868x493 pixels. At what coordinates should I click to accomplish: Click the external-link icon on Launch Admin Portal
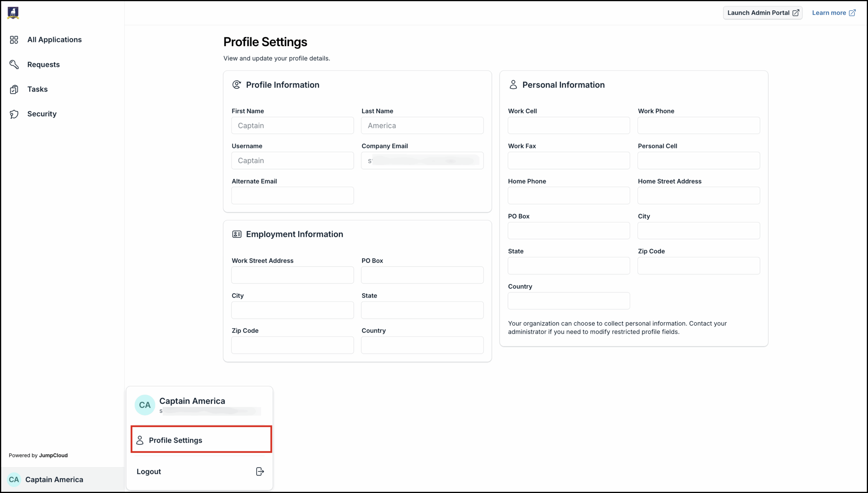click(x=796, y=13)
